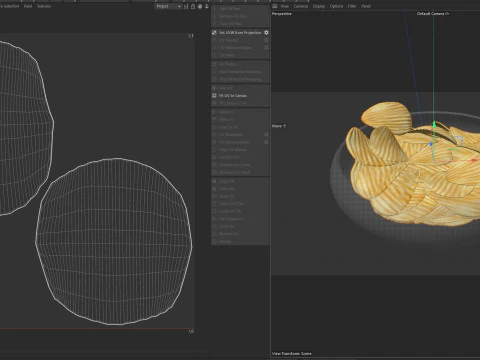Click the Perspective viewport label
The height and width of the screenshot is (360, 480).
coord(282,14)
